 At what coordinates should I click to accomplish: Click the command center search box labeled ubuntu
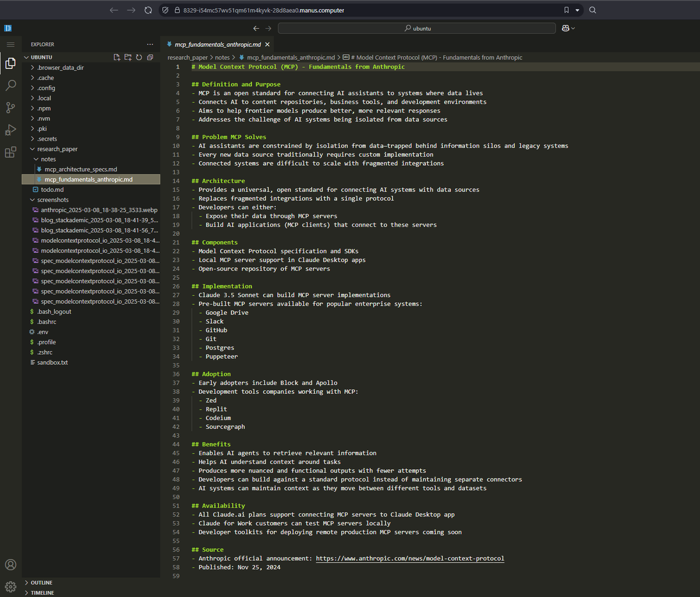pos(416,28)
